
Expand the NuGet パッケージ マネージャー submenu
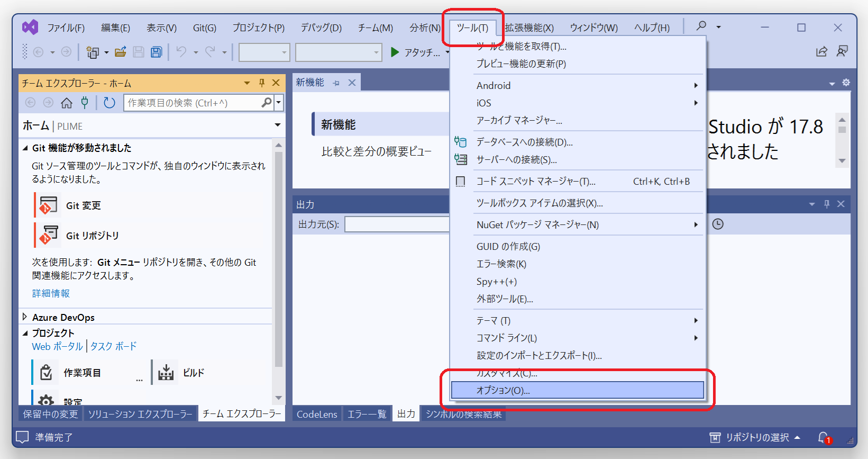[696, 224]
